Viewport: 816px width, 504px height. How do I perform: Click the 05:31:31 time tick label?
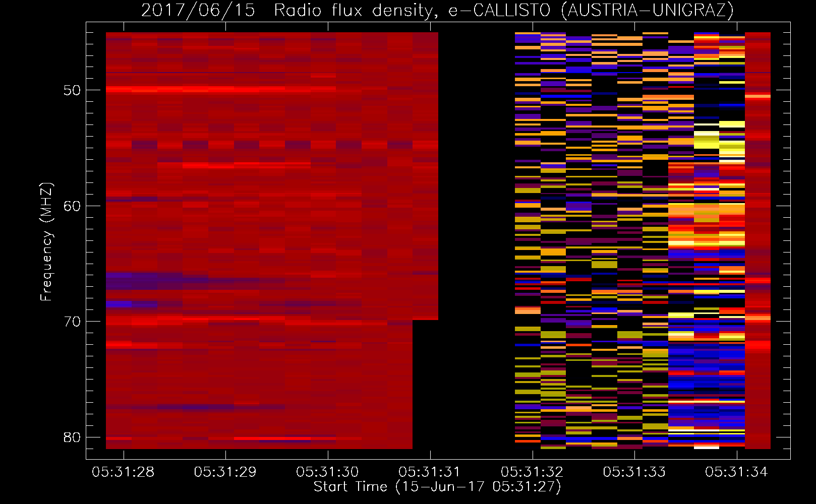(430, 472)
